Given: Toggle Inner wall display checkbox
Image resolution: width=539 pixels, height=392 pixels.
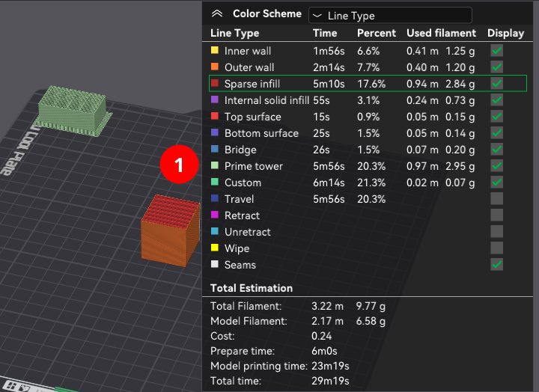Looking at the screenshot, I should tap(496, 50).
